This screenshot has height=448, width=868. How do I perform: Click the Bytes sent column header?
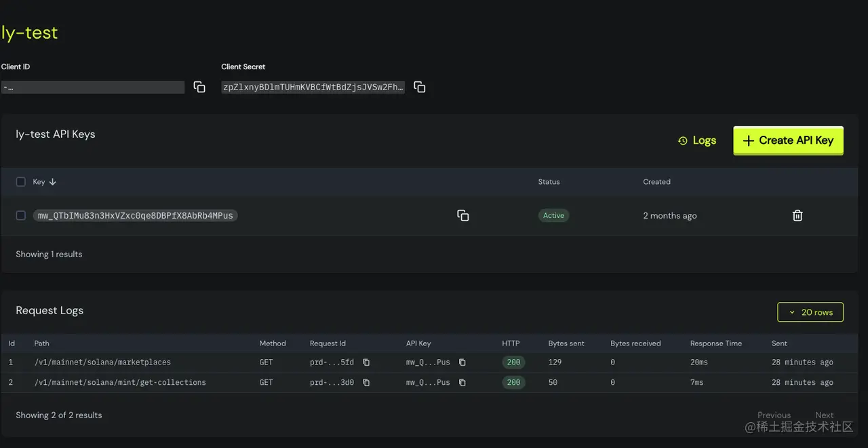566,343
